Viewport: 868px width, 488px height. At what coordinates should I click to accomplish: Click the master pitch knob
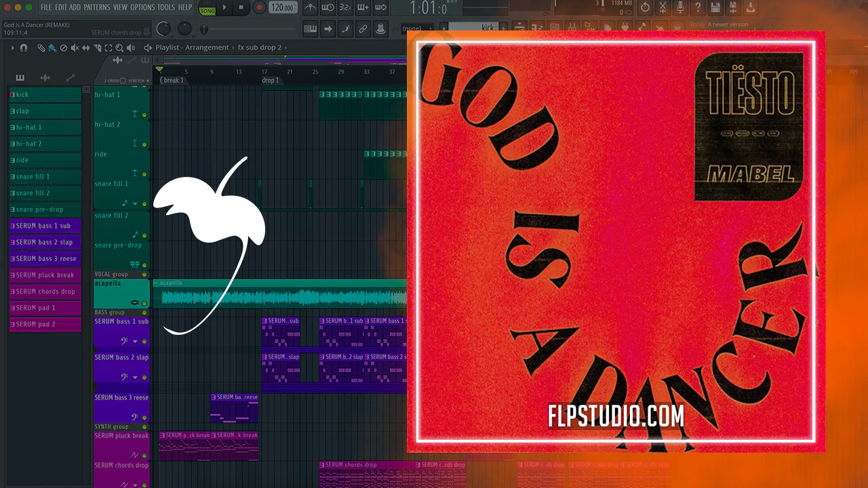tap(184, 28)
